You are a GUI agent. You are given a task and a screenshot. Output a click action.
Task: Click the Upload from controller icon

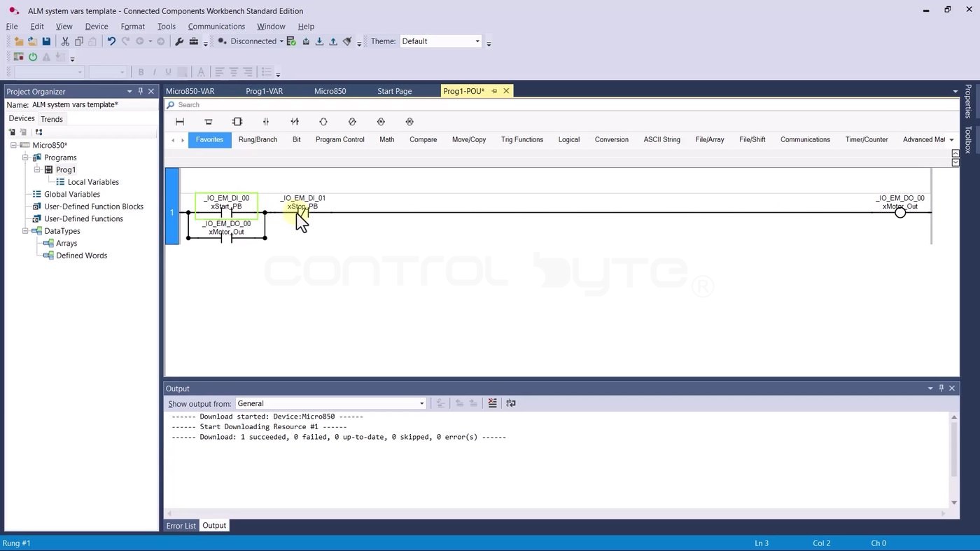pos(333,41)
